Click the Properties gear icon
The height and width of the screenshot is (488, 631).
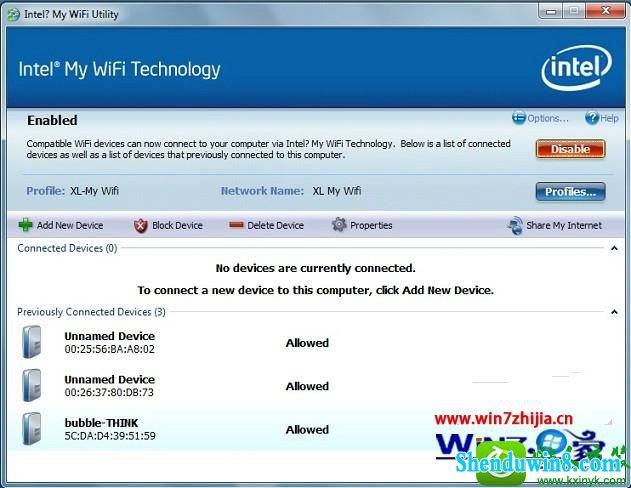(x=339, y=224)
